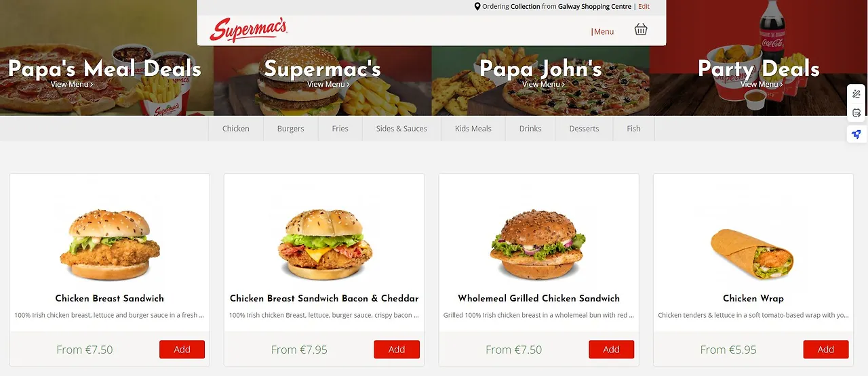This screenshot has height=376, width=868.
Task: Click the location pin icon
Action: click(x=477, y=6)
